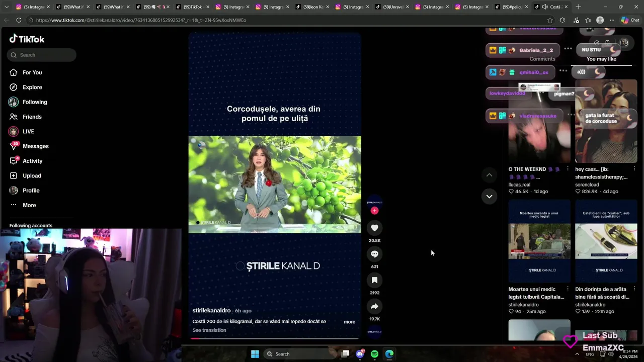Image resolution: width=644 pixels, height=362 pixels.
Task: Focus the TikTok search field
Action: point(42,55)
